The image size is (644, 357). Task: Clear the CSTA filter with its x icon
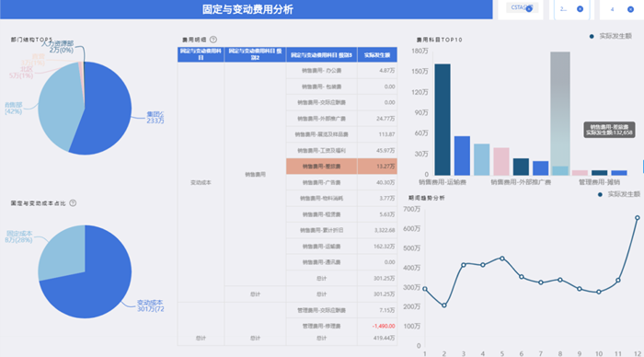[x=529, y=9]
